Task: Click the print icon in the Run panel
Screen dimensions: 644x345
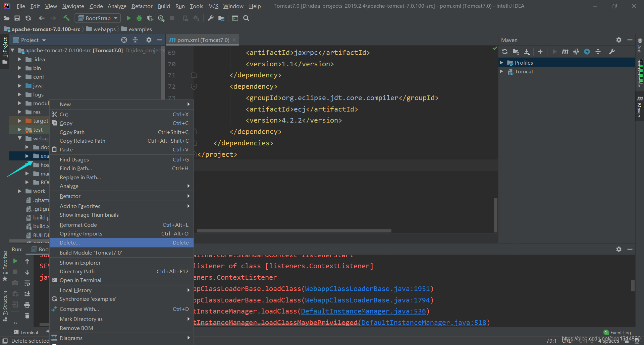Action: [x=27, y=305]
